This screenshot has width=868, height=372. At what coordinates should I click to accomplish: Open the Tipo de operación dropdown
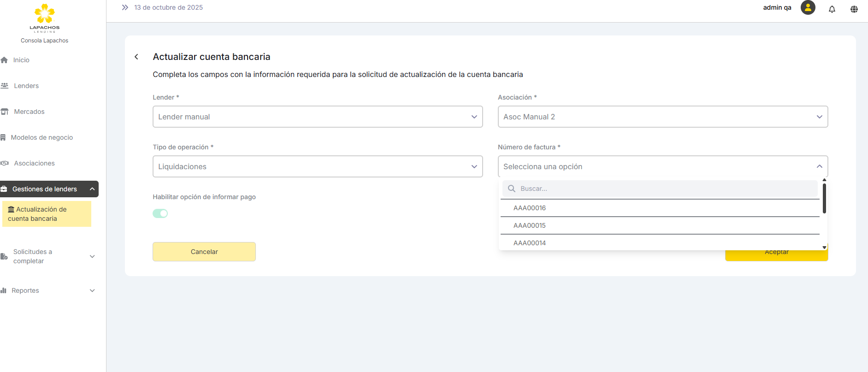(x=317, y=166)
